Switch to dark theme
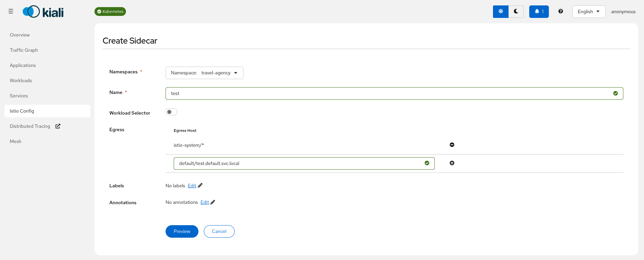 click(516, 11)
